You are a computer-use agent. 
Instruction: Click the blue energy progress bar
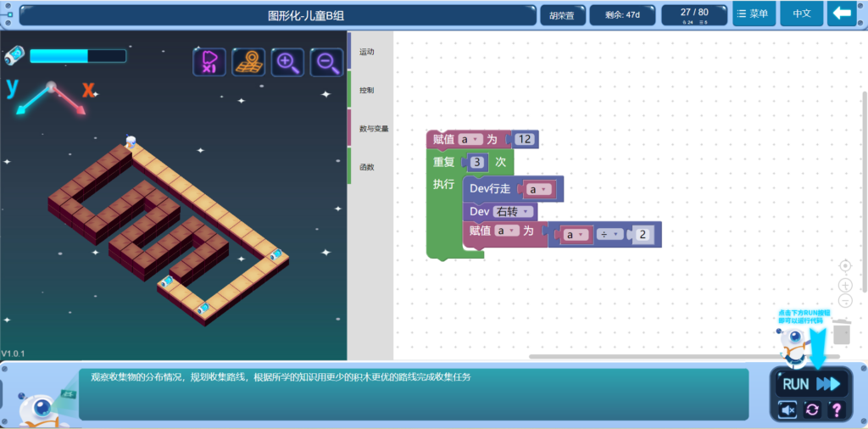tap(77, 56)
